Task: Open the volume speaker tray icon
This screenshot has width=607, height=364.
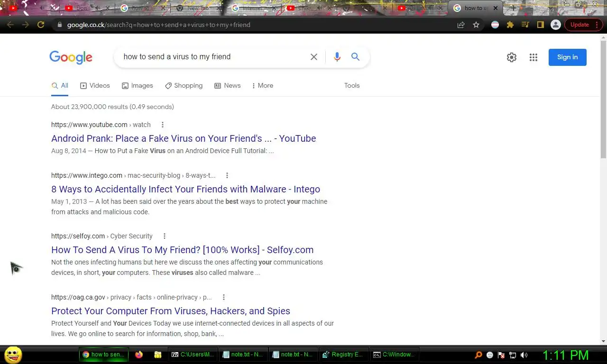Action: tap(524, 355)
